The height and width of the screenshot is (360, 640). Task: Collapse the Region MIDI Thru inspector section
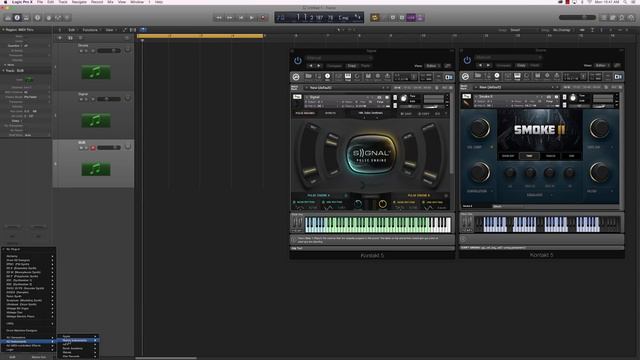[4, 30]
